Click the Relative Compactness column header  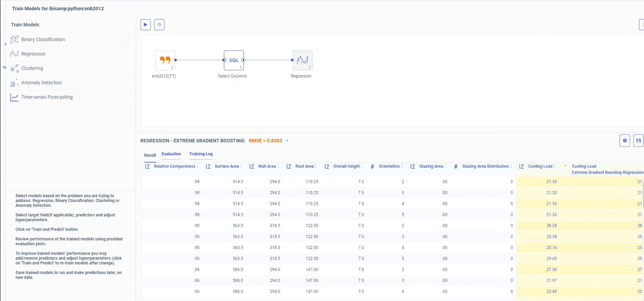pos(174,166)
